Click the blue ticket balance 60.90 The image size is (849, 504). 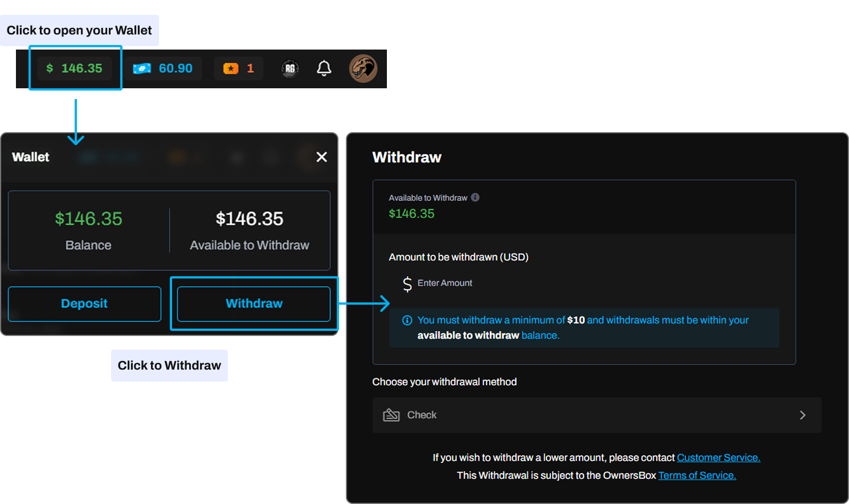(164, 68)
